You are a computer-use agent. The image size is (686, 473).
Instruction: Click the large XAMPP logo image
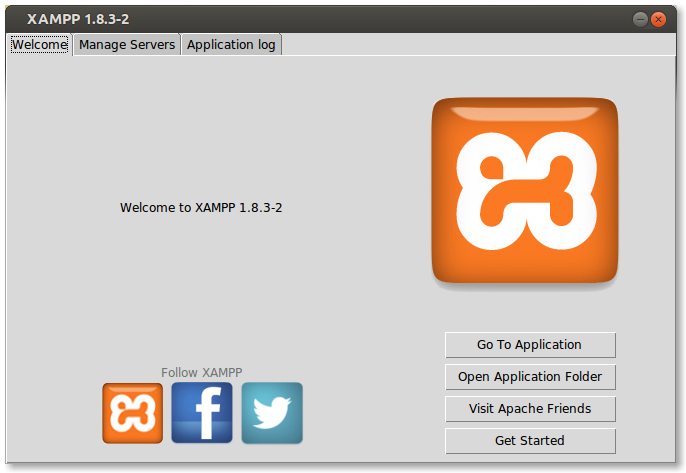(x=525, y=191)
